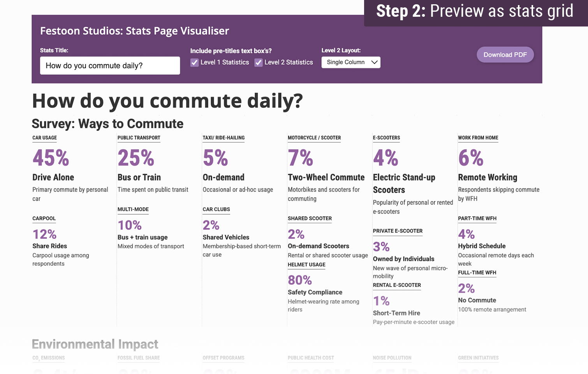The height and width of the screenshot is (374, 588).
Task: Open the Level 2 Layout dropdown
Action: 351,62
